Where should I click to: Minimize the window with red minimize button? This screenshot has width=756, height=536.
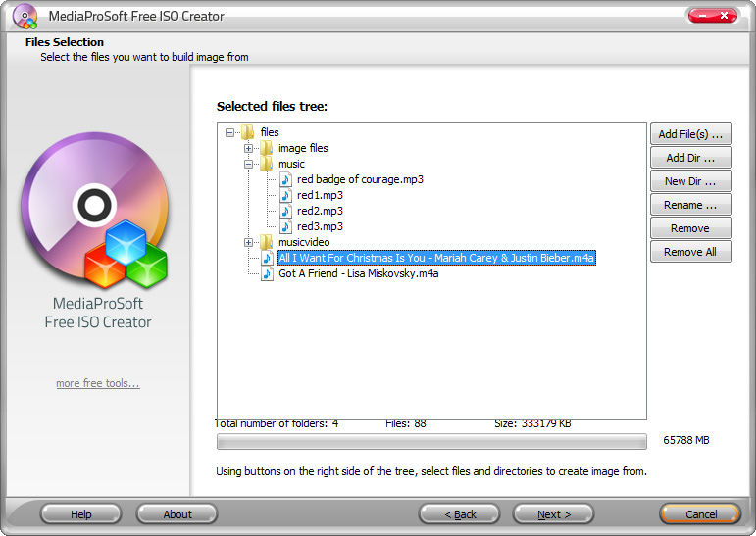[701, 16]
